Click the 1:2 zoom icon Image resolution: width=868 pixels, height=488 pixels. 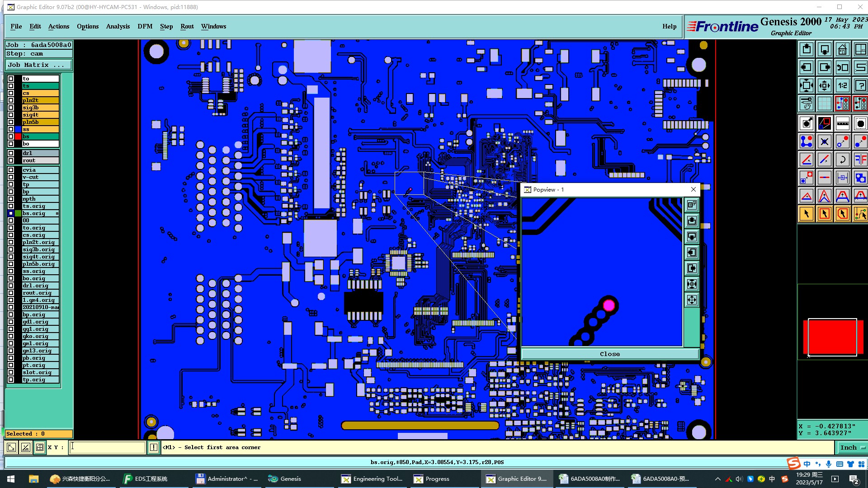pyautogui.click(x=842, y=85)
